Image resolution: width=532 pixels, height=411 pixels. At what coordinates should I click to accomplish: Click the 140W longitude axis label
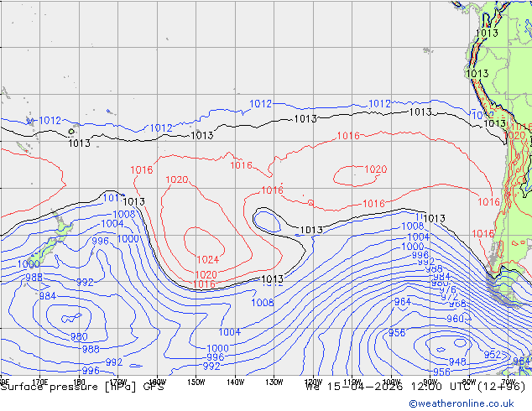[x=235, y=382]
